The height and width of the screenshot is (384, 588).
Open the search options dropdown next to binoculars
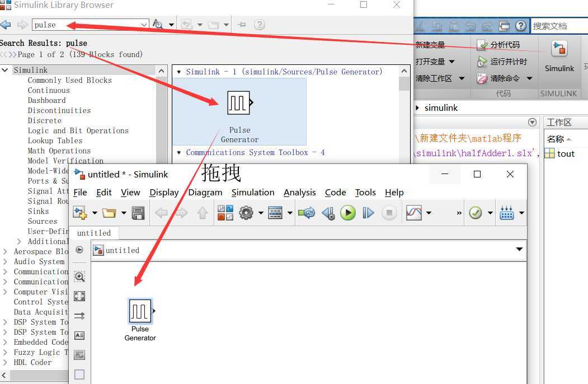coord(171,25)
